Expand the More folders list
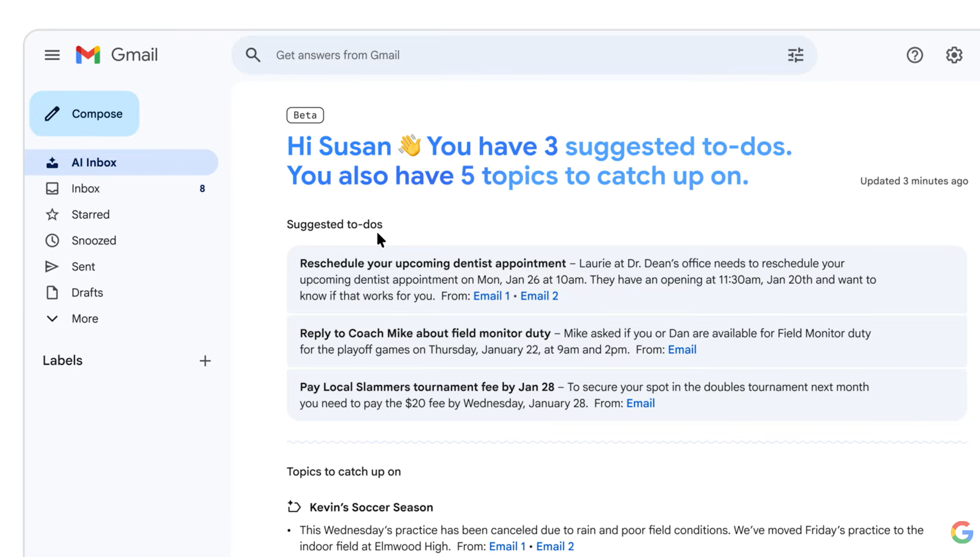 click(84, 319)
